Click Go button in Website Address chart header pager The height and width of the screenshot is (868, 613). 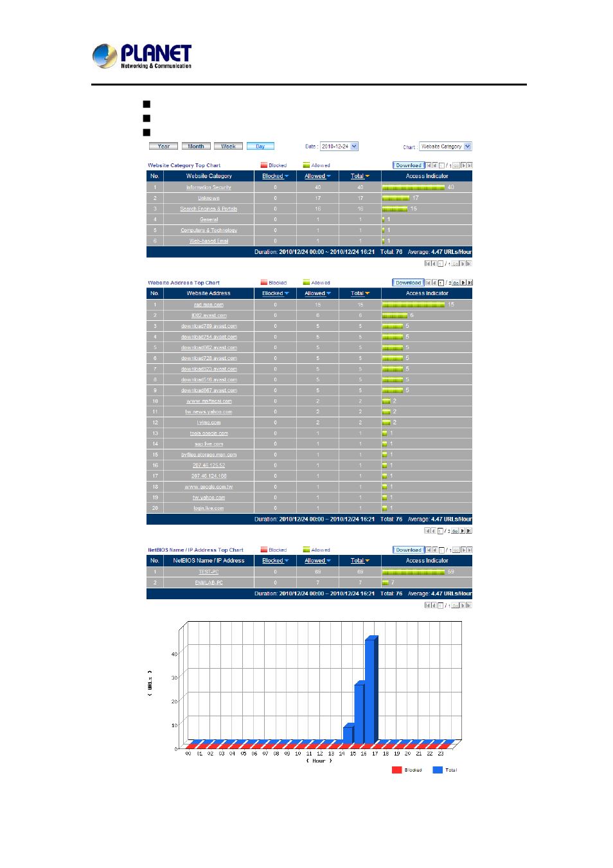[456, 283]
